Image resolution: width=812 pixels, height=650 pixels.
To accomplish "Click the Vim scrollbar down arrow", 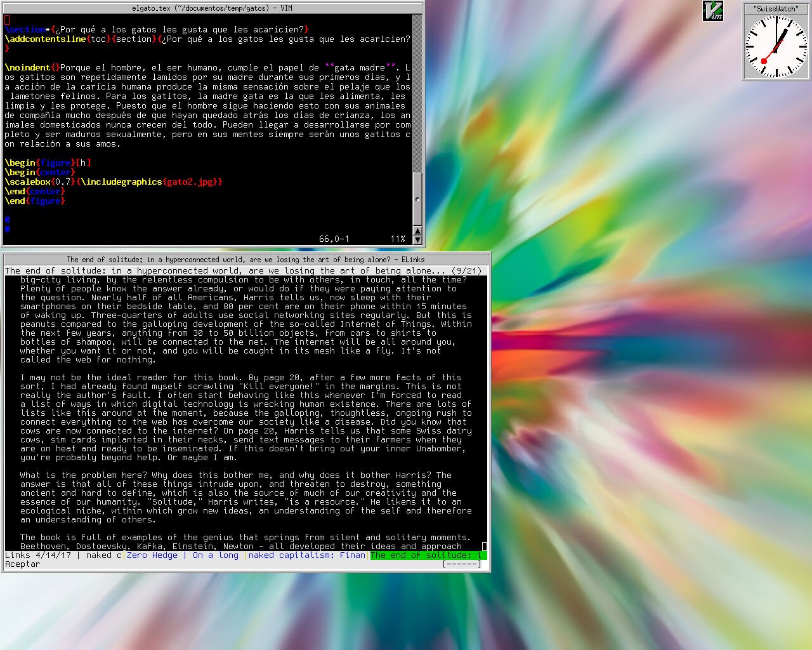I will [x=417, y=240].
